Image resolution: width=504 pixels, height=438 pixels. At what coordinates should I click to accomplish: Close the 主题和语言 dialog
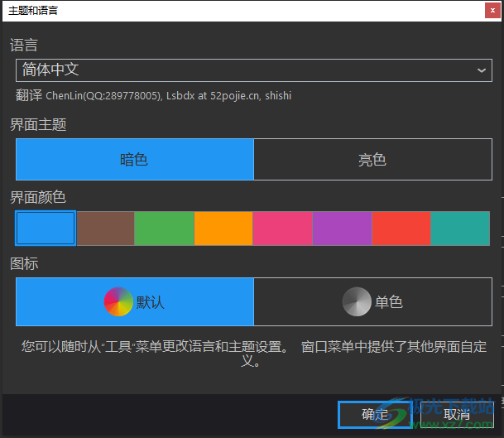(492, 11)
